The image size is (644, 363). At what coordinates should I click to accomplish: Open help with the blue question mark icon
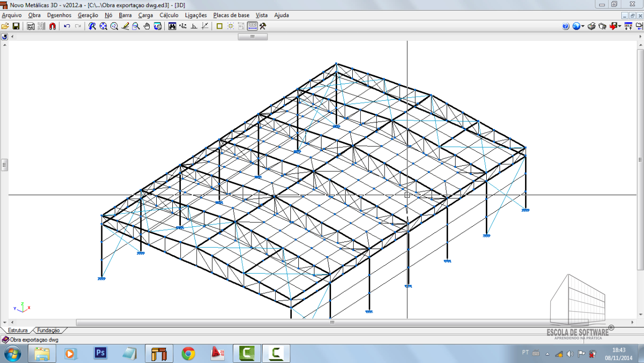coord(565,26)
